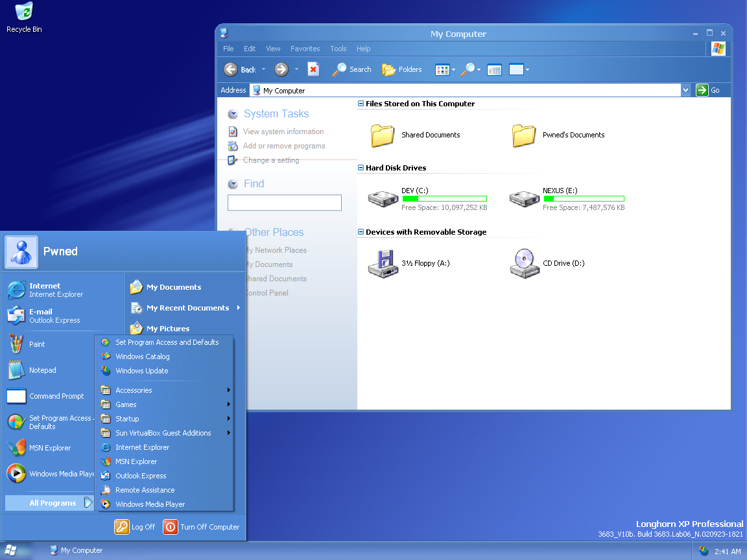Click the Turn Off Computer button

tap(202, 527)
